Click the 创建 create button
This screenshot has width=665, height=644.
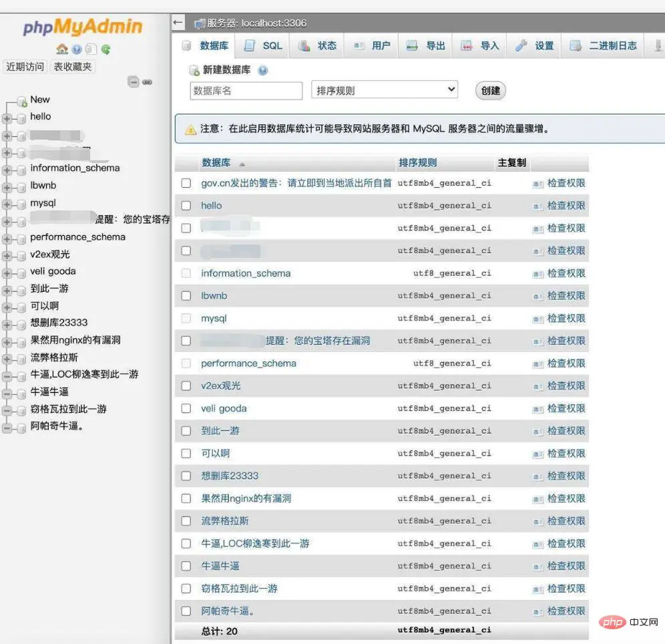[490, 90]
